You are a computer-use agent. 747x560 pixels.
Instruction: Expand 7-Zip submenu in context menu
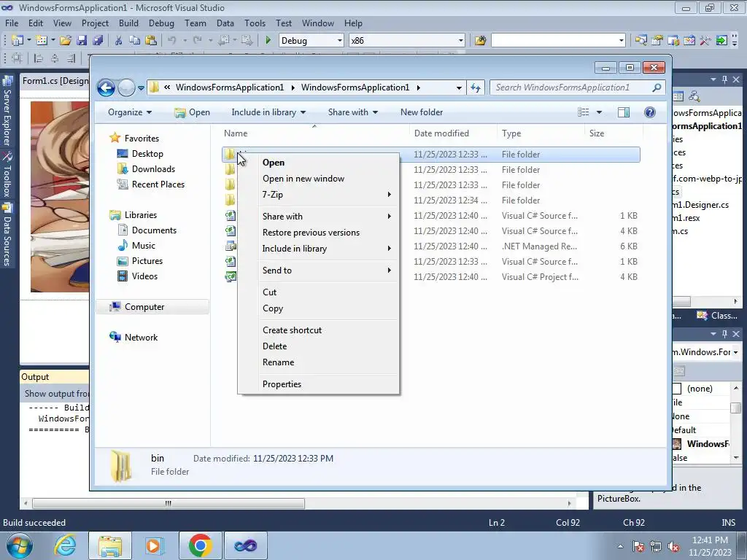[318, 194]
